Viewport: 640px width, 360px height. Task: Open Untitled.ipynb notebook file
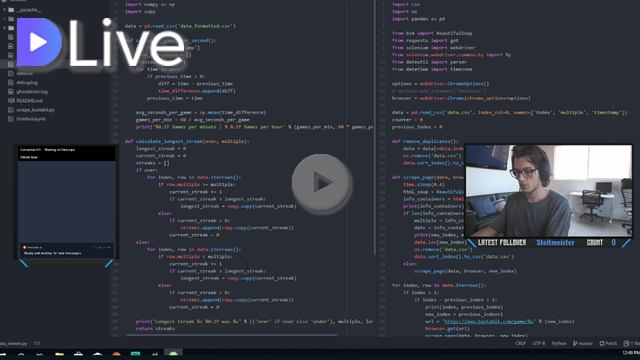tap(31, 119)
